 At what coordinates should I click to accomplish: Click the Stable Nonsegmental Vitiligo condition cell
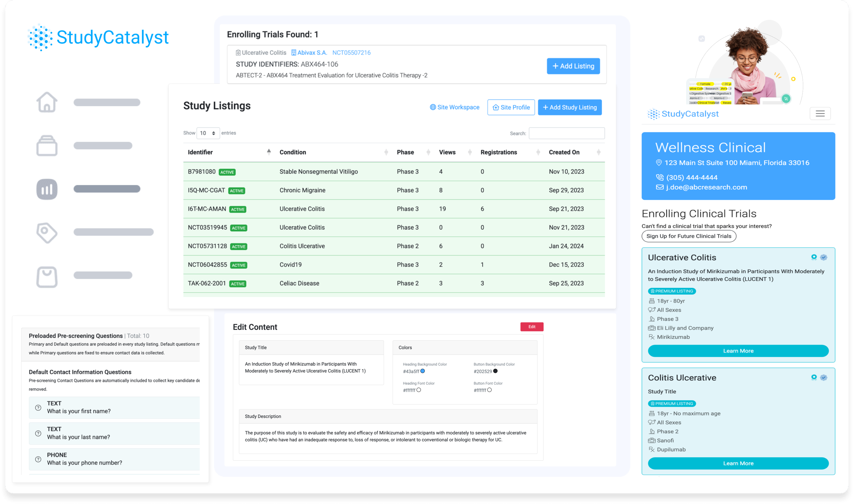pos(318,171)
